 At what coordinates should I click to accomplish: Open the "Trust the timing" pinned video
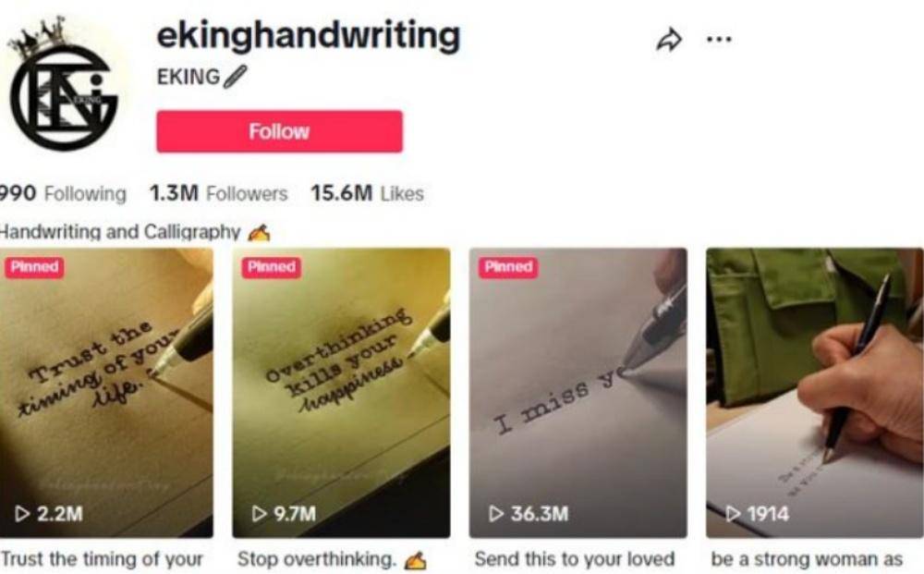tap(106, 393)
